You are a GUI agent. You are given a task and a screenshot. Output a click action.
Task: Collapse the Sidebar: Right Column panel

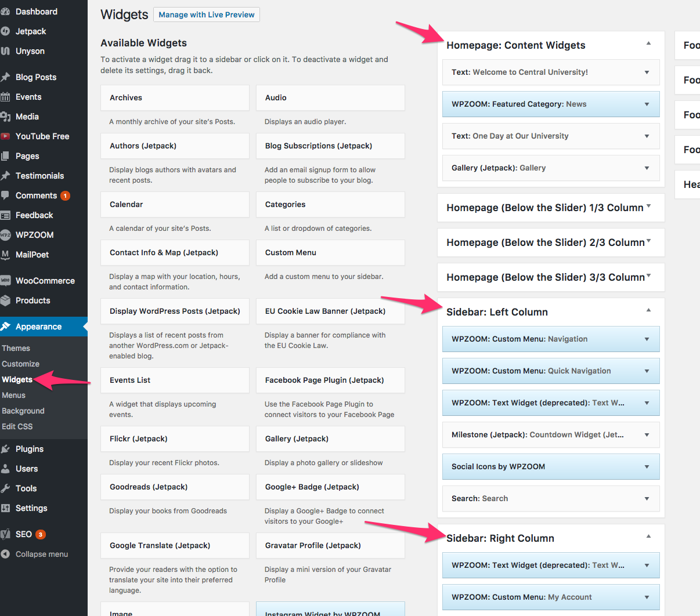[x=648, y=537]
